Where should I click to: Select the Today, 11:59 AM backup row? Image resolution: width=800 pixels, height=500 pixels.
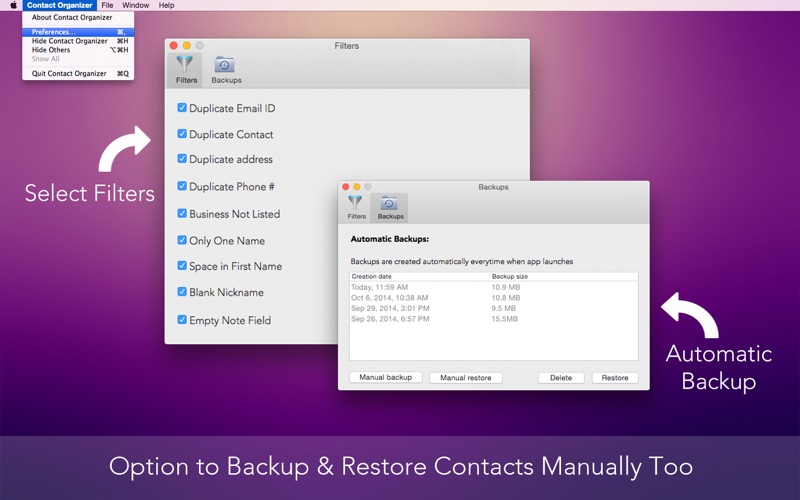[494, 287]
